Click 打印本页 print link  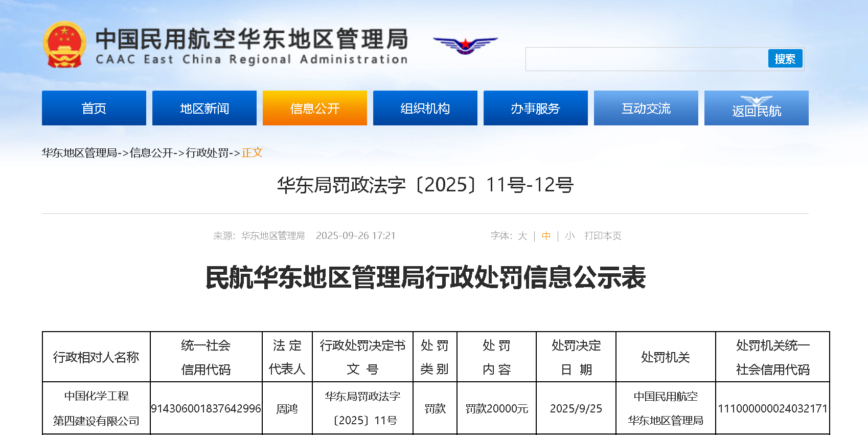[x=603, y=236]
